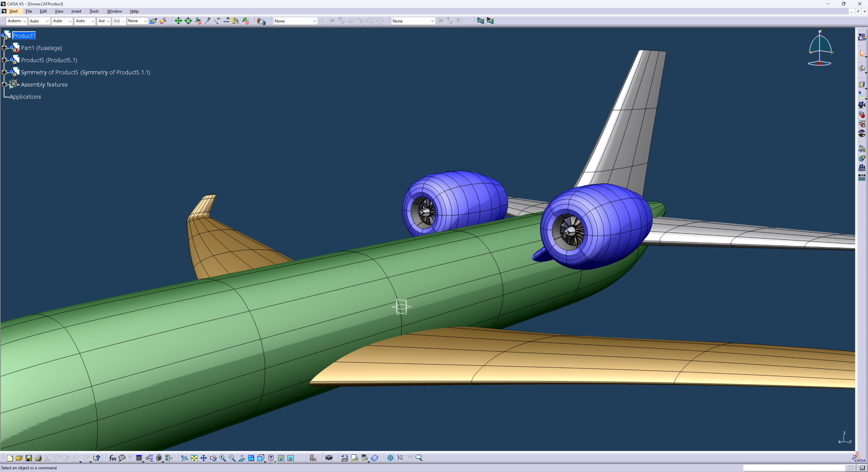Viewport: 868px width, 472px height.
Task: Click the Normal View icon
Action: pyautogui.click(x=242, y=458)
